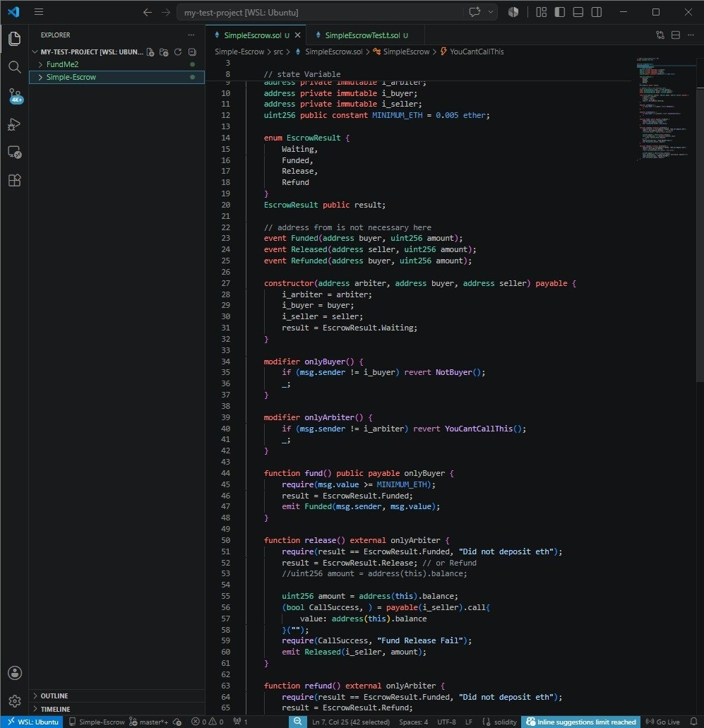Close the SimpleEscrow.sol tab
Viewport: 704px width, 728px height.
(x=298, y=35)
